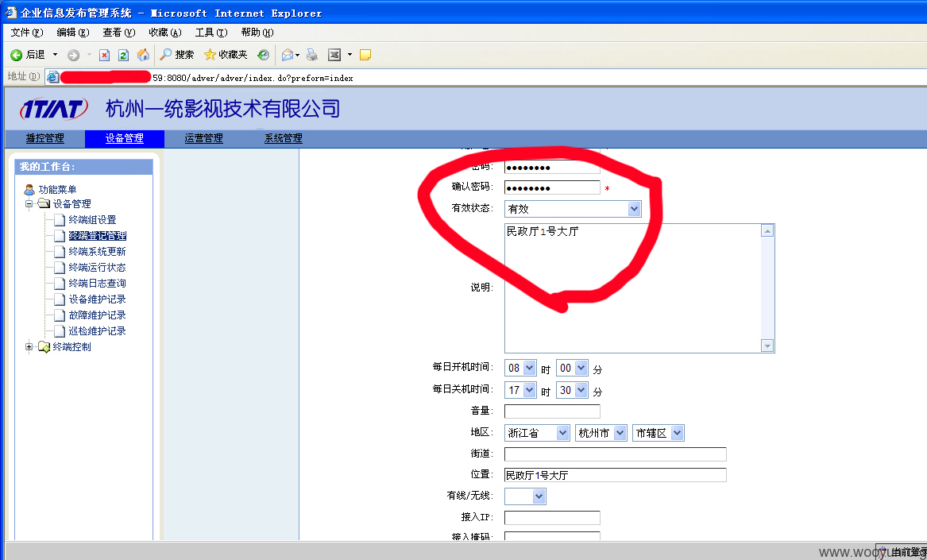Screen dimensions: 927x560
Task: Collapse the 设备管理 tree node
Action: pos(29,203)
